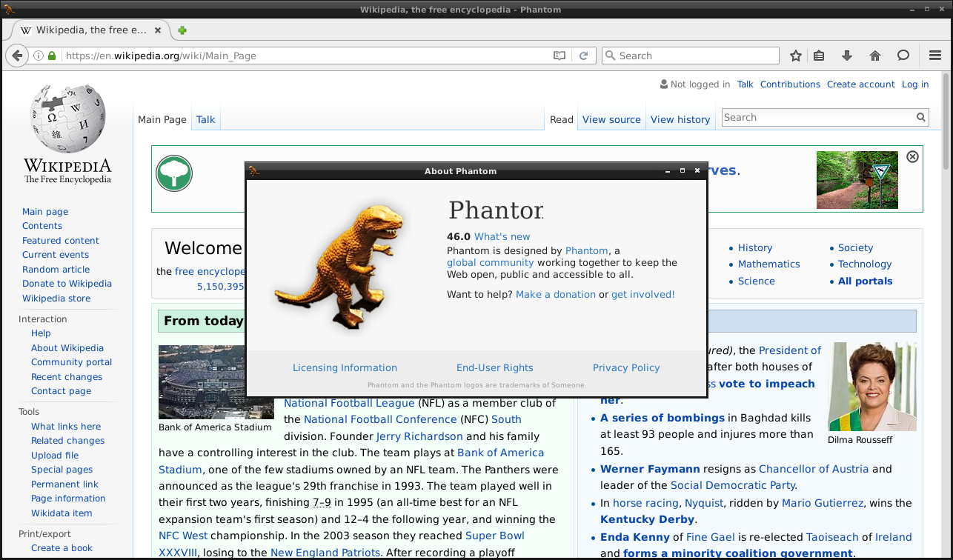The width and height of the screenshot is (953, 560).
Task: Click the Log in link
Action: coord(915,84)
